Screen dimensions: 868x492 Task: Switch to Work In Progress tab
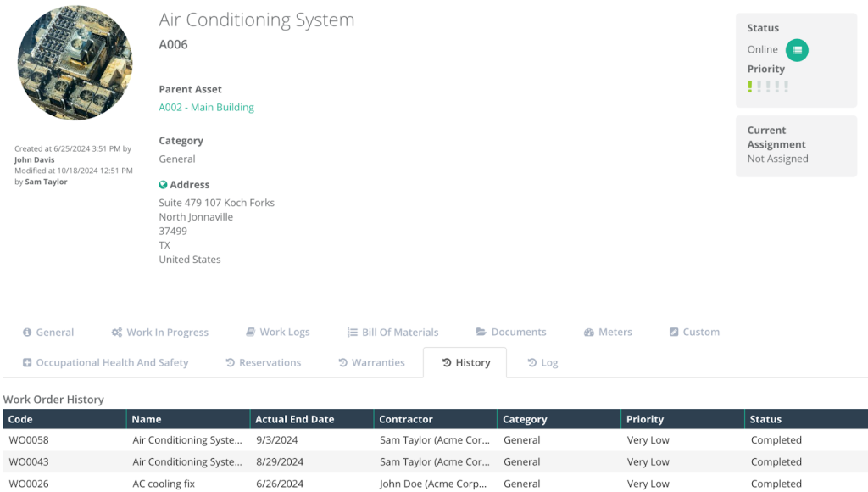coord(159,333)
